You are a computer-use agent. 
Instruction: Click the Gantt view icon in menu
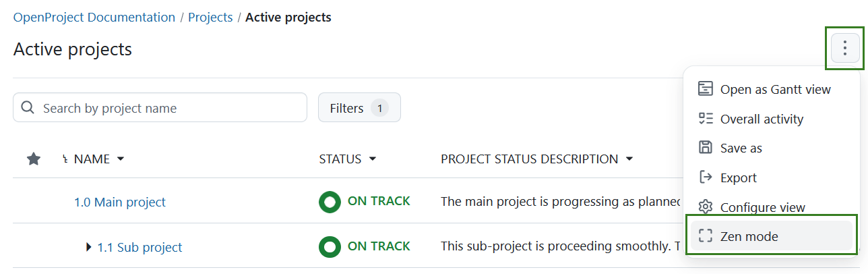coord(706,89)
